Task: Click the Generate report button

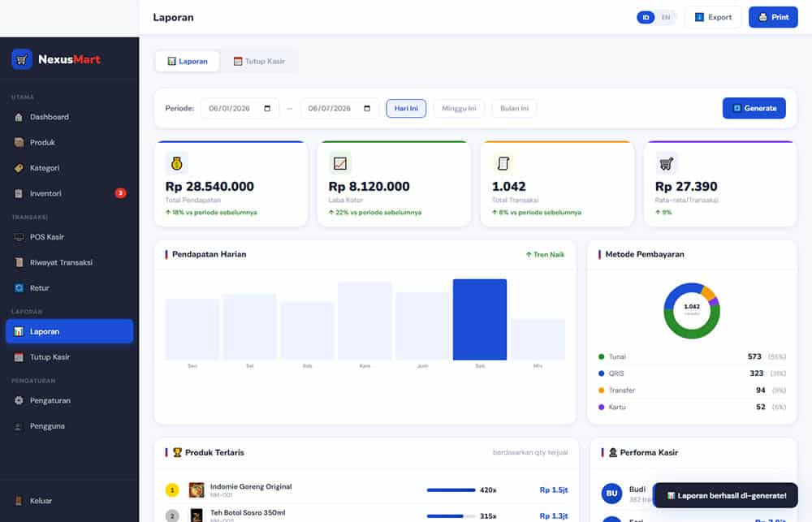Action: [754, 108]
